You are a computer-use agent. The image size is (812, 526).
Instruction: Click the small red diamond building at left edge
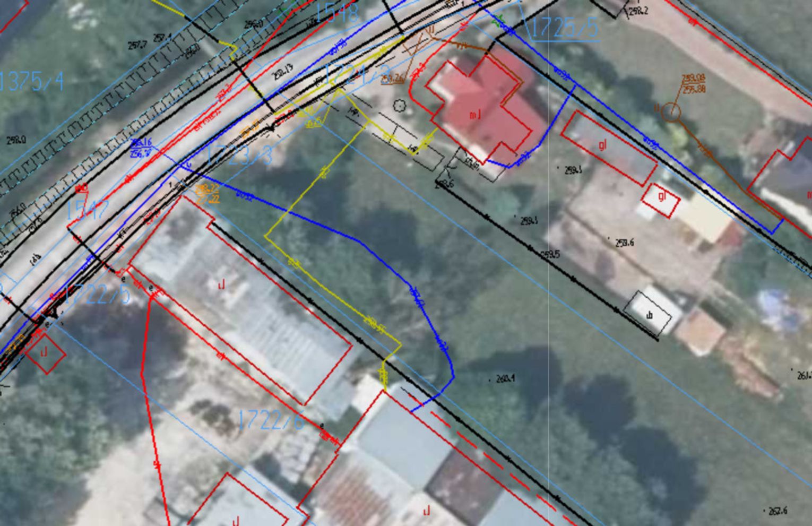click(x=46, y=352)
